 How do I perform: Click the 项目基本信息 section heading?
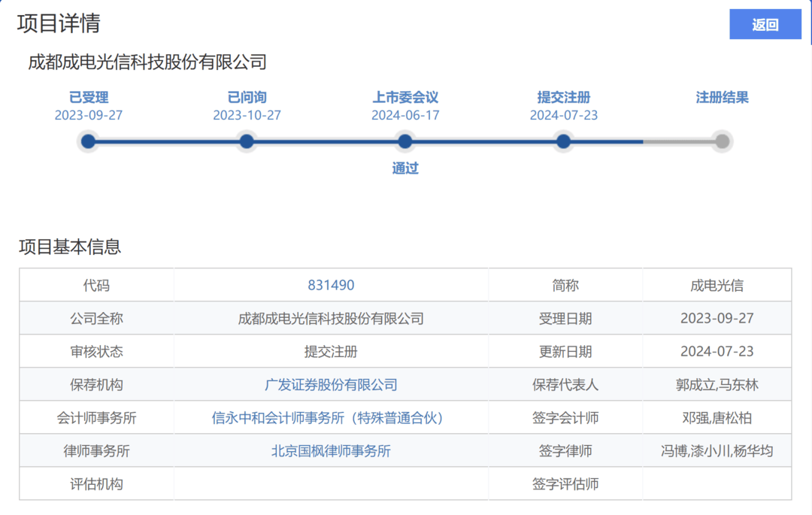pyautogui.click(x=70, y=247)
